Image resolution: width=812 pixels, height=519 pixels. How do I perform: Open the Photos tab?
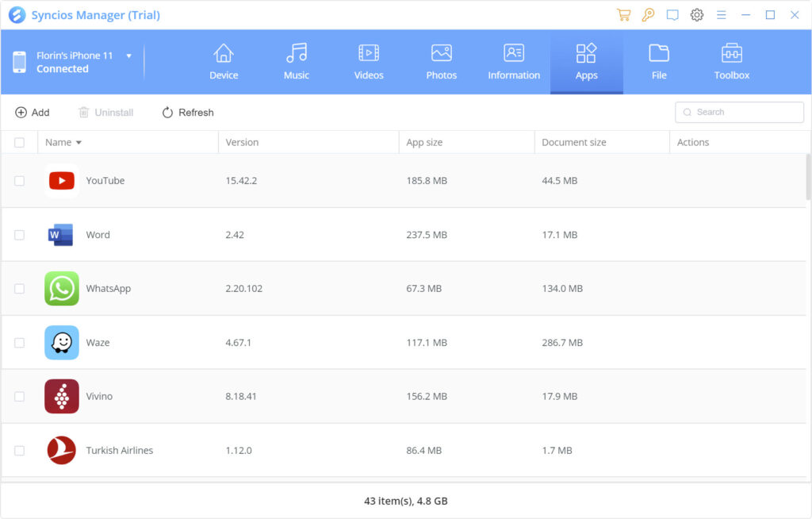click(441, 62)
